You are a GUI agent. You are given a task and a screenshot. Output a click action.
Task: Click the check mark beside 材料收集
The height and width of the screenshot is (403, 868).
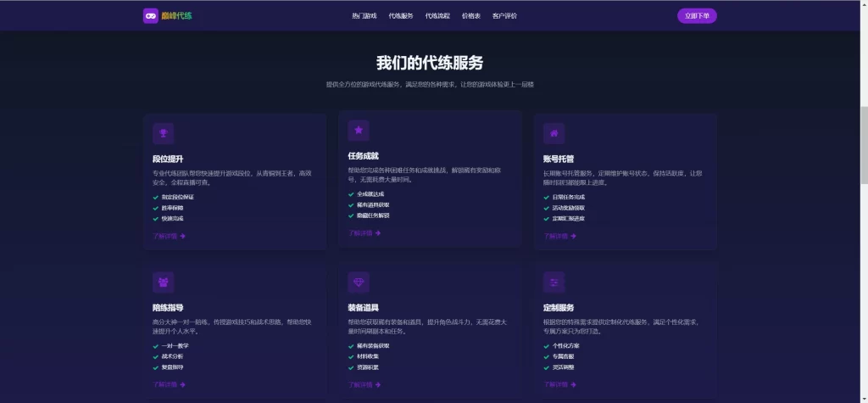point(351,356)
